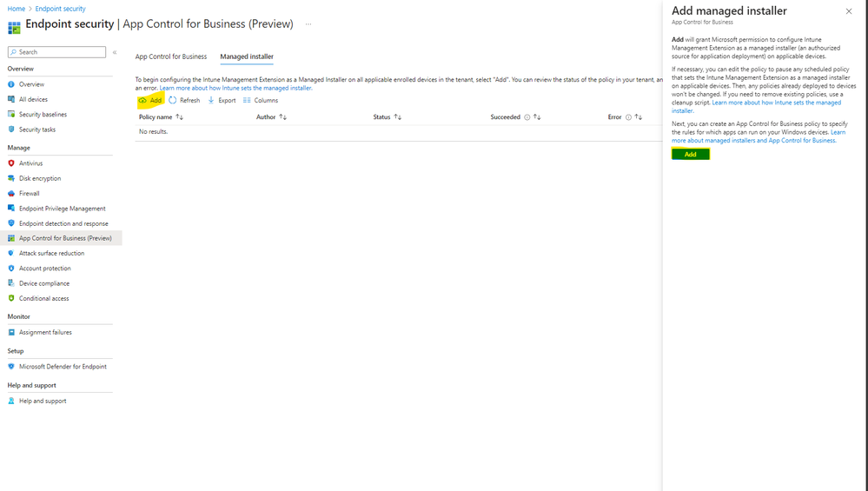Screen dimensions: 868x491
Task: Click the Device compliance icon
Action: pos(11,282)
